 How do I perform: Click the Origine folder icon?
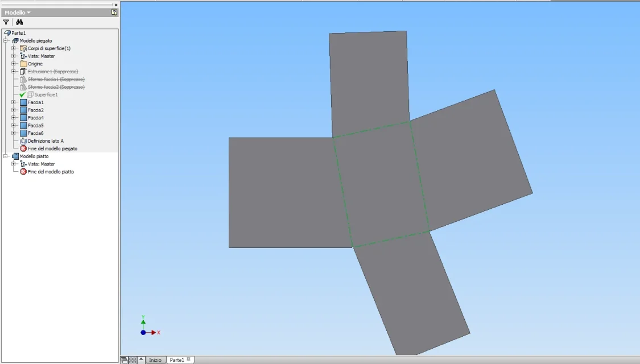tap(23, 64)
